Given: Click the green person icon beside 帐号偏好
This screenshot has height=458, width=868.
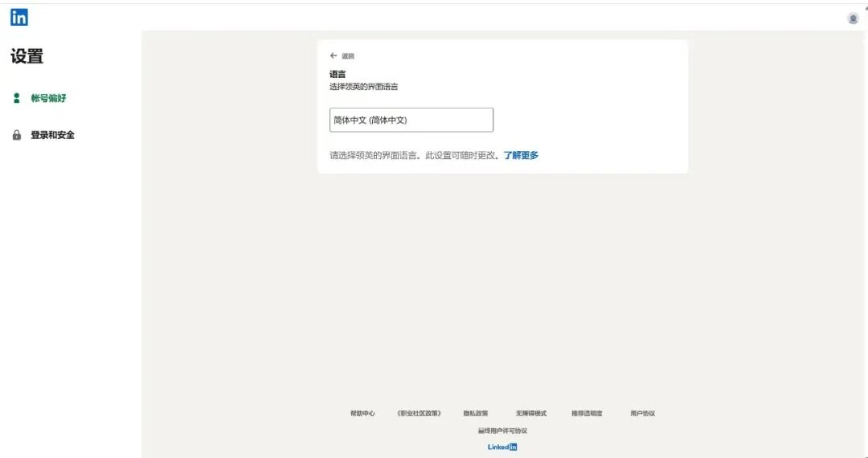Looking at the screenshot, I should click(x=17, y=98).
